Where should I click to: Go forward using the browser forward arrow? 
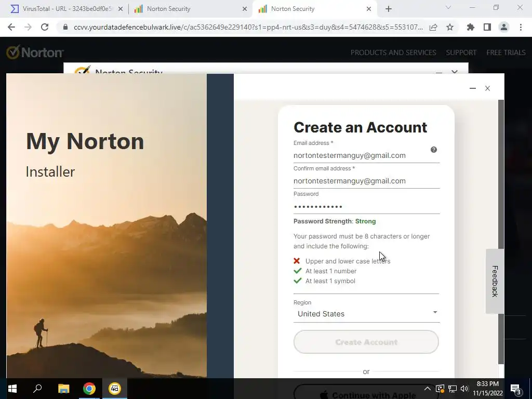(x=28, y=27)
